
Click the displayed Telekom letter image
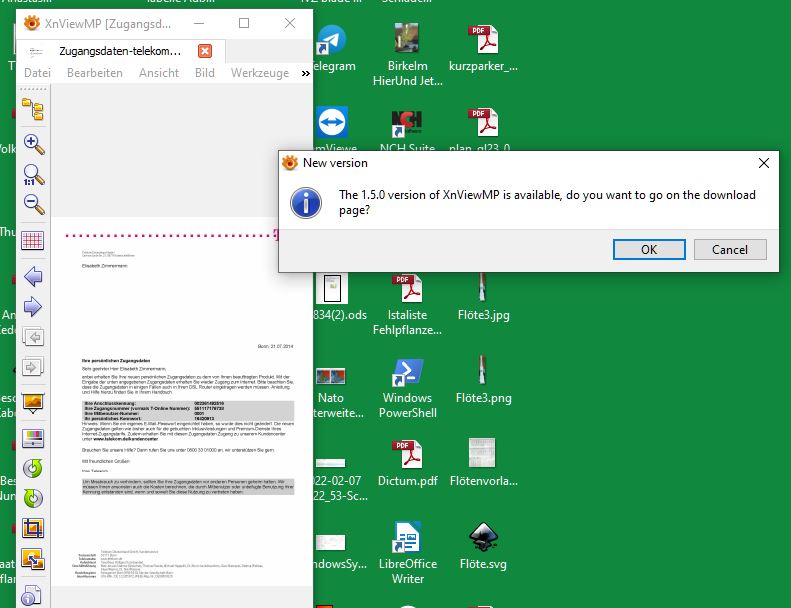(x=183, y=402)
